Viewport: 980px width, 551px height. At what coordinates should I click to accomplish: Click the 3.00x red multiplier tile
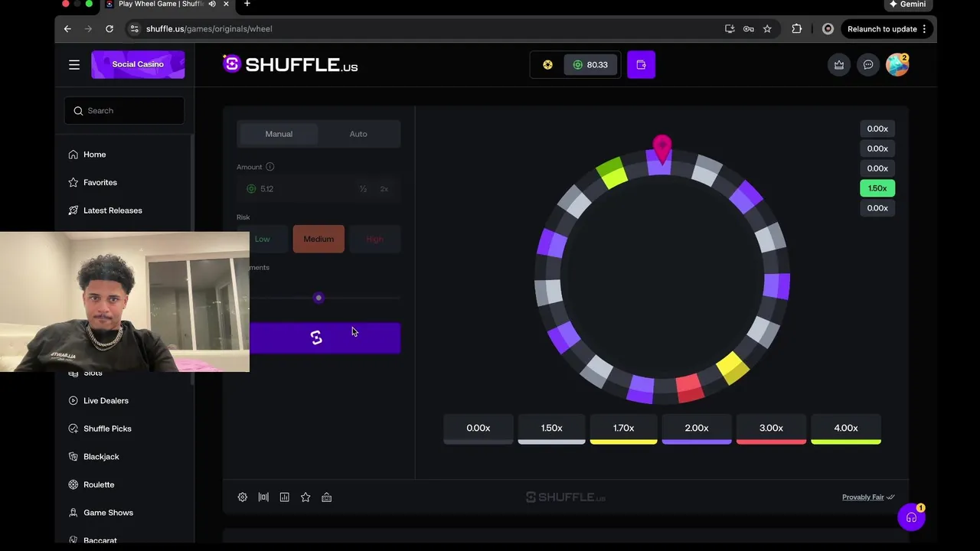click(x=771, y=429)
